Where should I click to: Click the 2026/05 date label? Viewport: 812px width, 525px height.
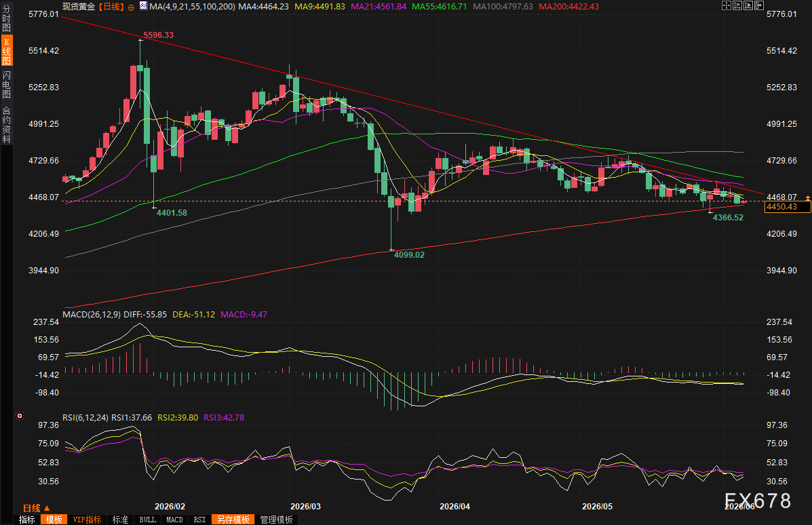[x=597, y=507]
